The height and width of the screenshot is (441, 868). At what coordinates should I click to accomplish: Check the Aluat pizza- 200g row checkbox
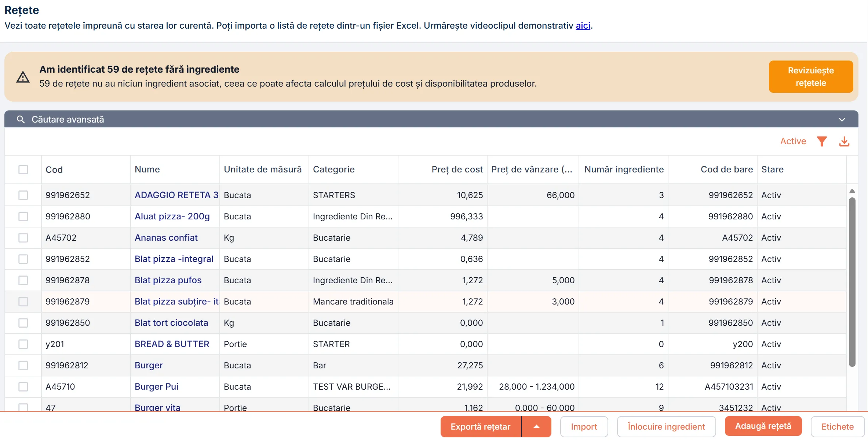23,216
